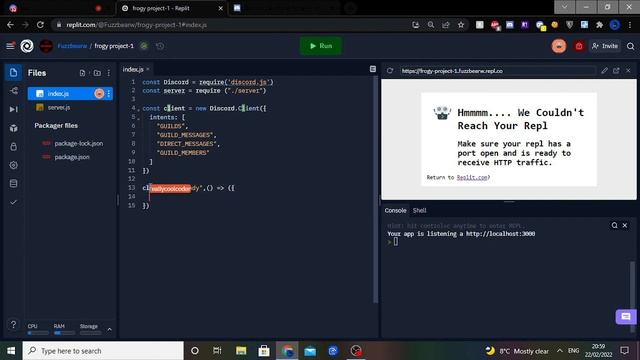Collapse the code fold arrow at line 5
The height and width of the screenshot is (360, 640).
(x=139, y=118)
